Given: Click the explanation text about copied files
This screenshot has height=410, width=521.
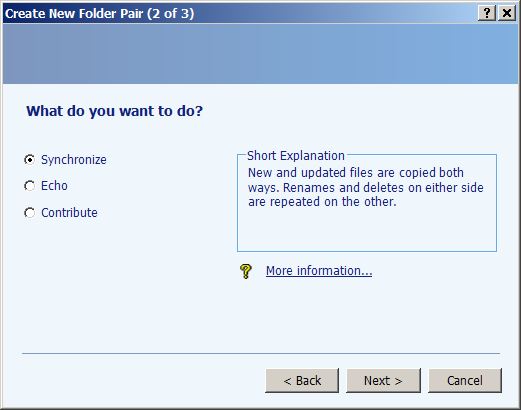Looking at the screenshot, I should [x=366, y=187].
